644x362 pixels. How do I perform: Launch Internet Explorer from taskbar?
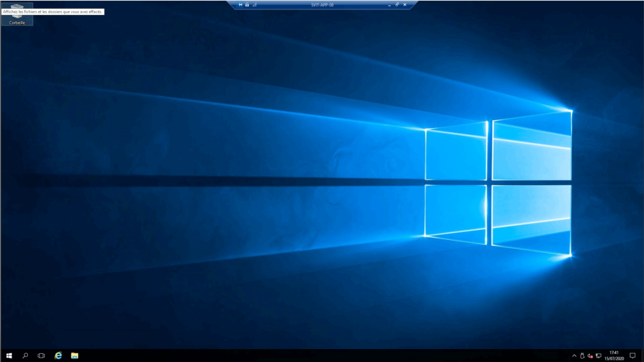coord(58,355)
